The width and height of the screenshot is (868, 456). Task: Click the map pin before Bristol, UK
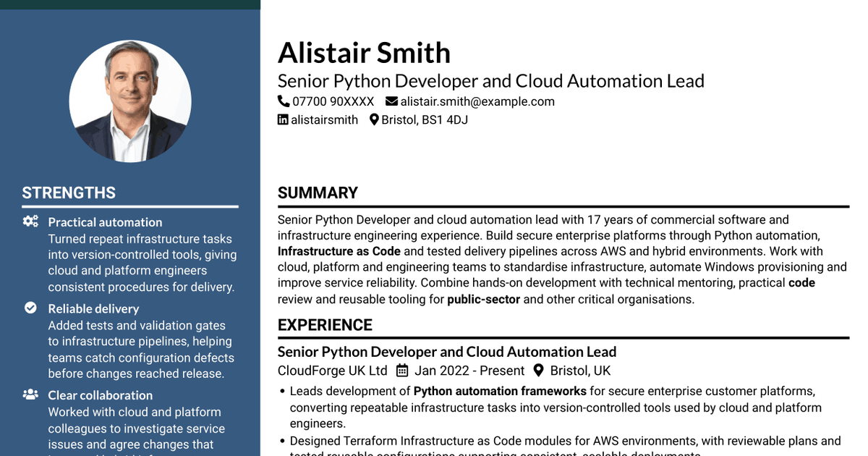[538, 371]
